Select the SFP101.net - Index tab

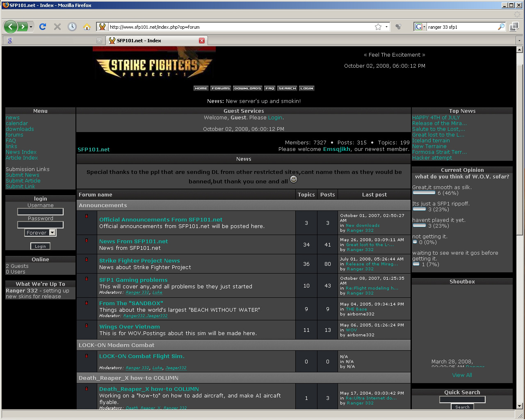click(157, 41)
